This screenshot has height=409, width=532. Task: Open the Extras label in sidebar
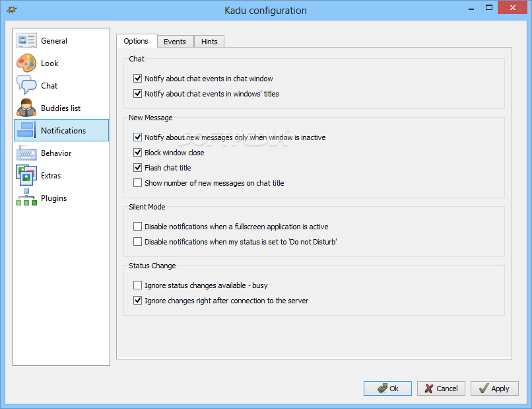click(51, 176)
